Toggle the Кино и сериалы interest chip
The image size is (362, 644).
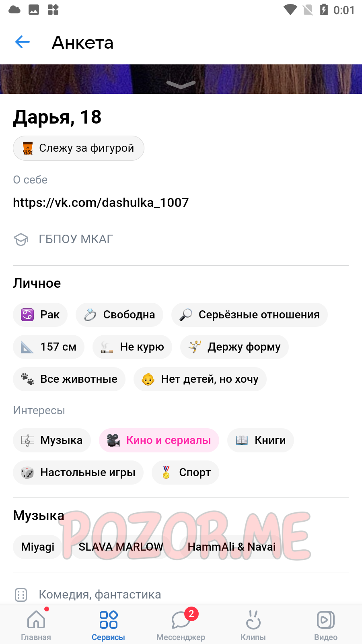(159, 440)
